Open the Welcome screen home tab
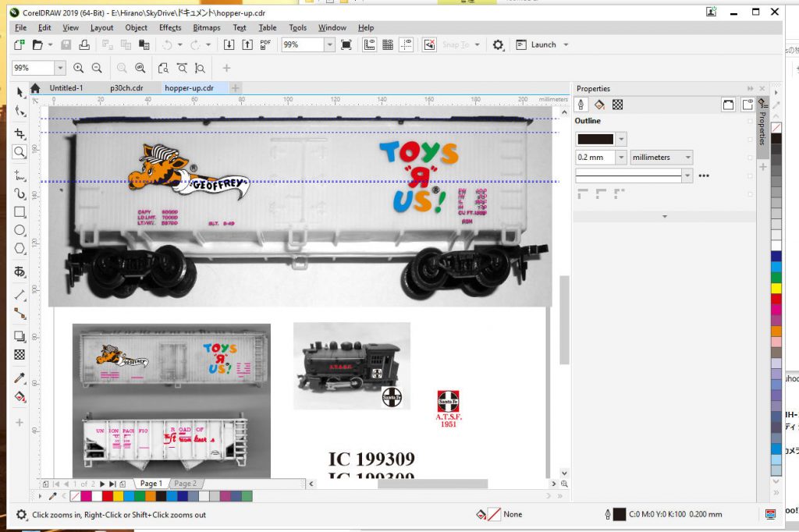799x532 pixels. coord(35,88)
